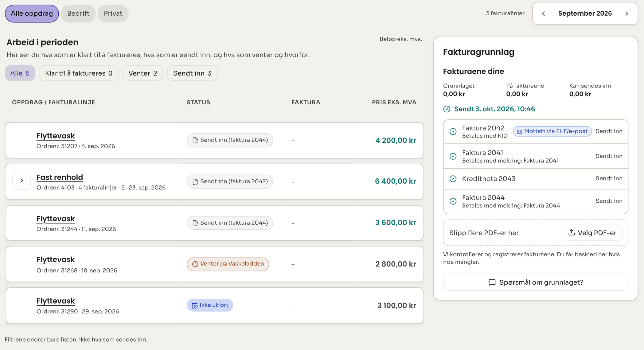Select the Bedrift tab
This screenshot has width=644, height=350.
point(78,14)
